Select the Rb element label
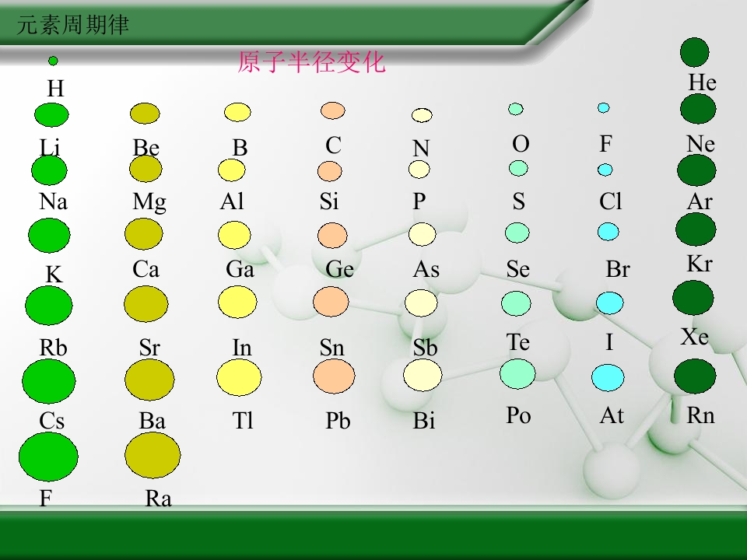747x560 pixels. [54, 348]
